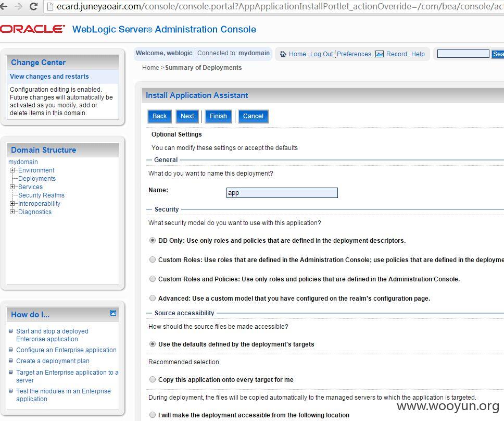Click bullet icon beside Configure an Enterprise application

pyautogui.click(x=10, y=350)
